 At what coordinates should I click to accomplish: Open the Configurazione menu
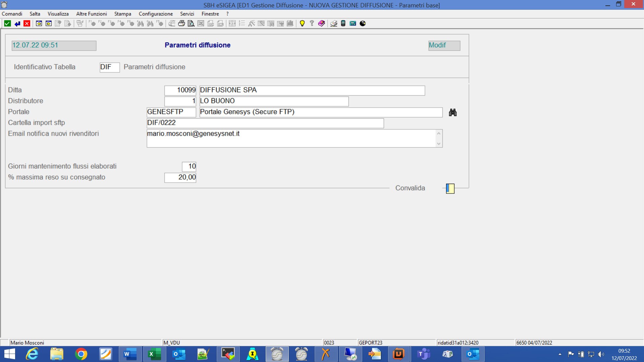(x=156, y=14)
